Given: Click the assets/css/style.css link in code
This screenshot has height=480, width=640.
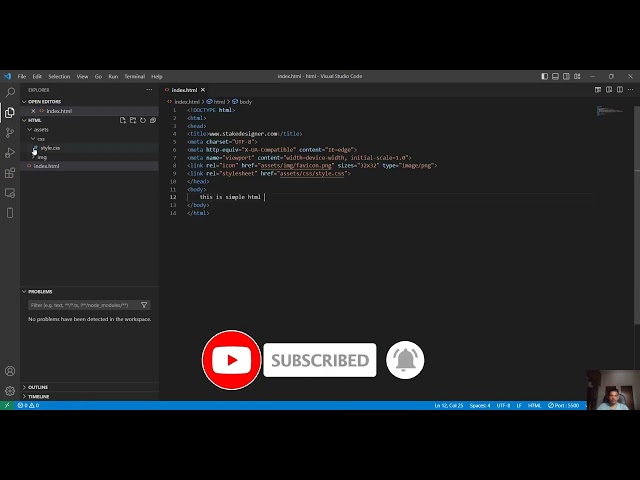Looking at the screenshot, I should pyautogui.click(x=312, y=173).
